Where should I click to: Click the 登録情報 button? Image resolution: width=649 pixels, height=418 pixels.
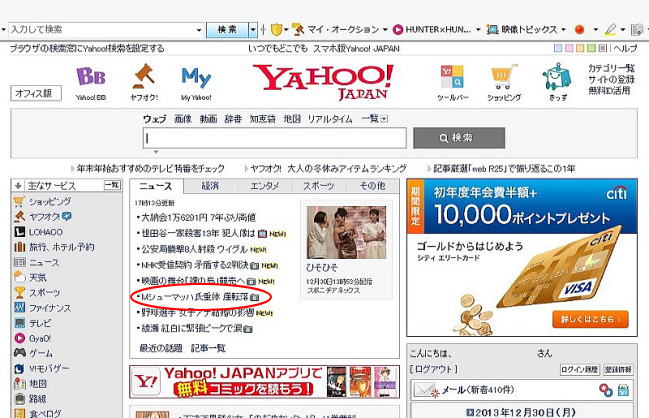tap(618, 369)
